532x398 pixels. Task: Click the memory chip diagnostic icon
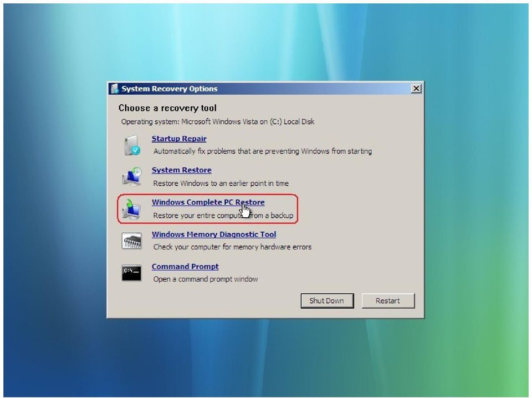pos(132,241)
